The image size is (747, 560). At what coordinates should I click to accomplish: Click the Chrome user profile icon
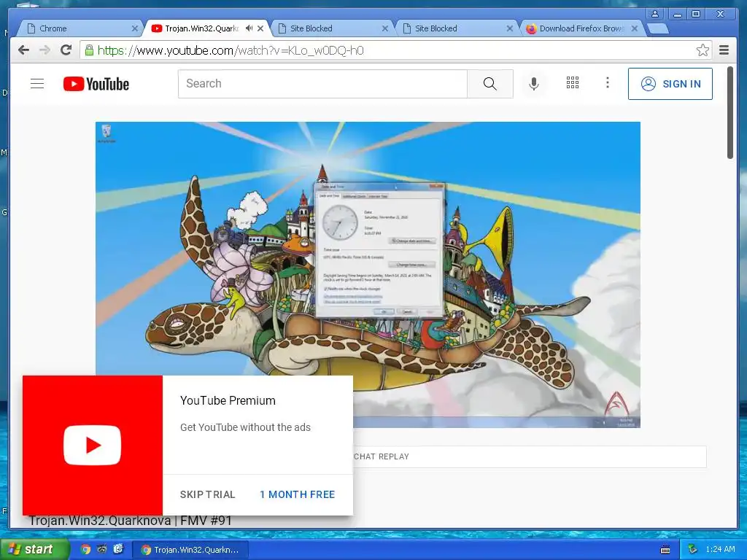[656, 14]
